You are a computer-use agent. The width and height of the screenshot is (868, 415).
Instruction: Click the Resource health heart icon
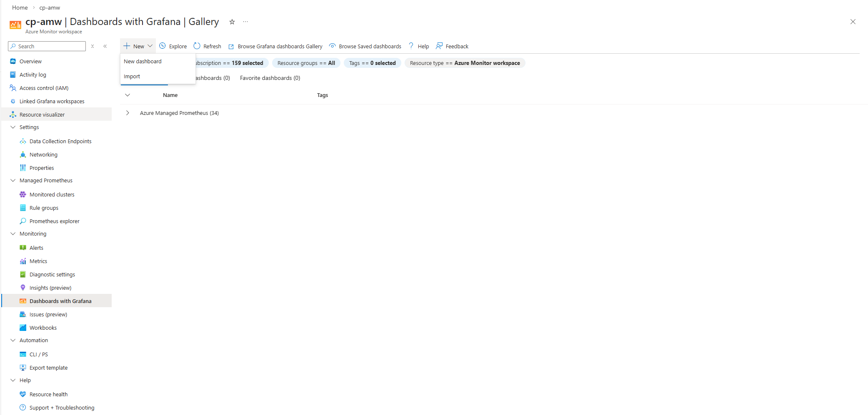point(23,394)
